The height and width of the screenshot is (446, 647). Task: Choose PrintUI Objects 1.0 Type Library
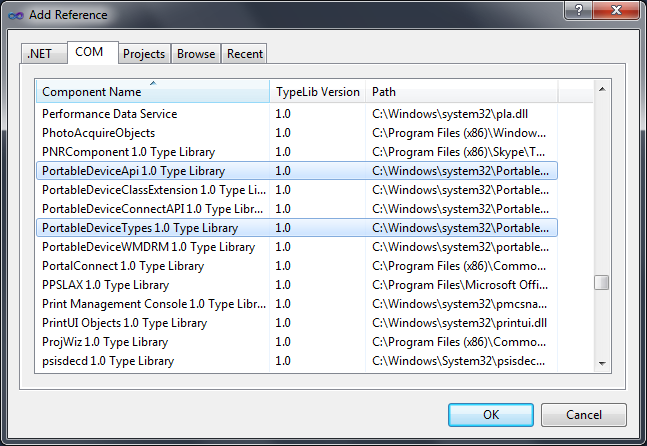[150, 323]
